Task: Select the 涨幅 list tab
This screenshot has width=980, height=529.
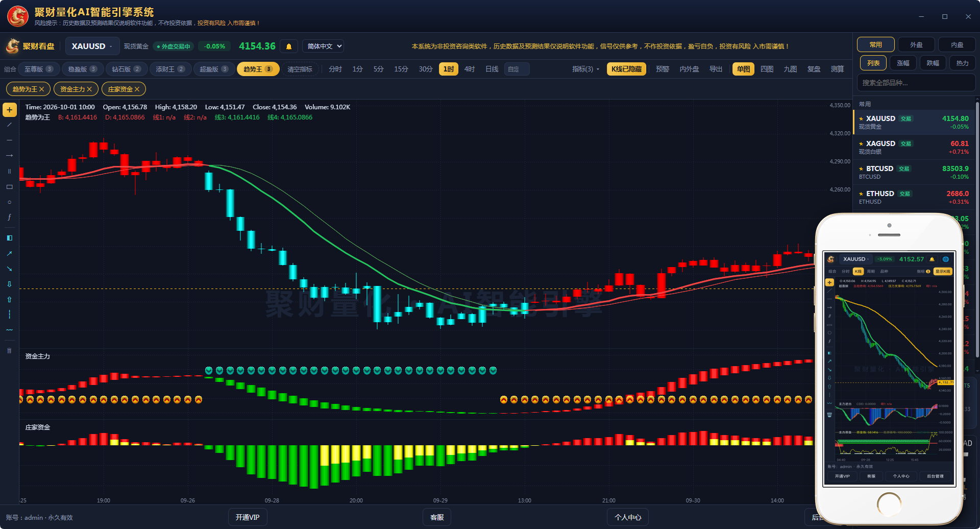Action: 903,63
